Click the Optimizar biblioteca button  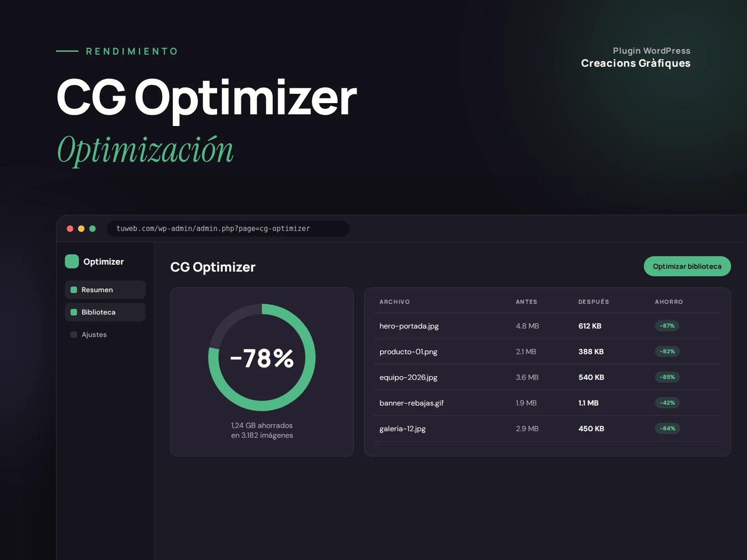point(687,266)
